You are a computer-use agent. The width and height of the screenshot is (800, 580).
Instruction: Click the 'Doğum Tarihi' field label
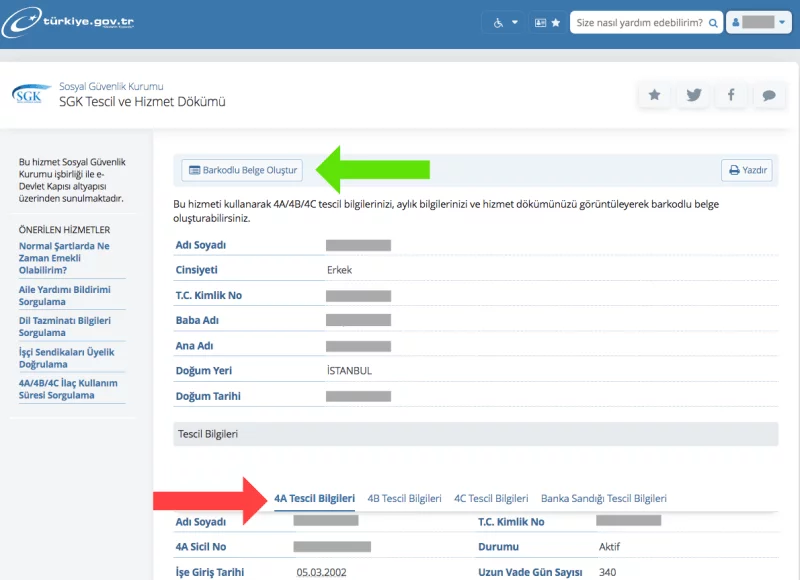coord(208,396)
